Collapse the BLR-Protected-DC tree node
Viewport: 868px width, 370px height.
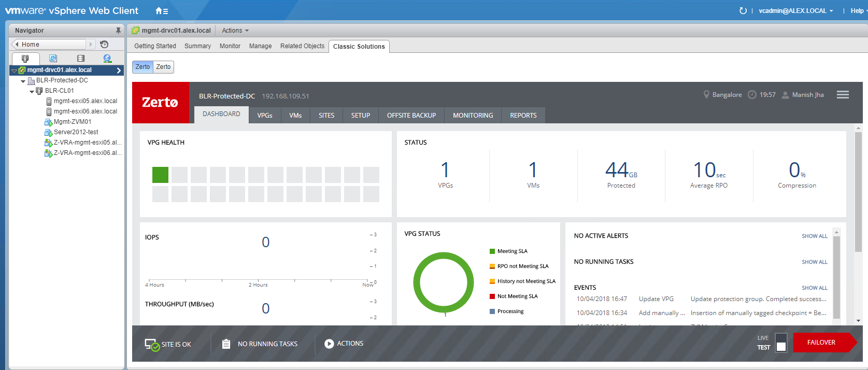tap(23, 81)
